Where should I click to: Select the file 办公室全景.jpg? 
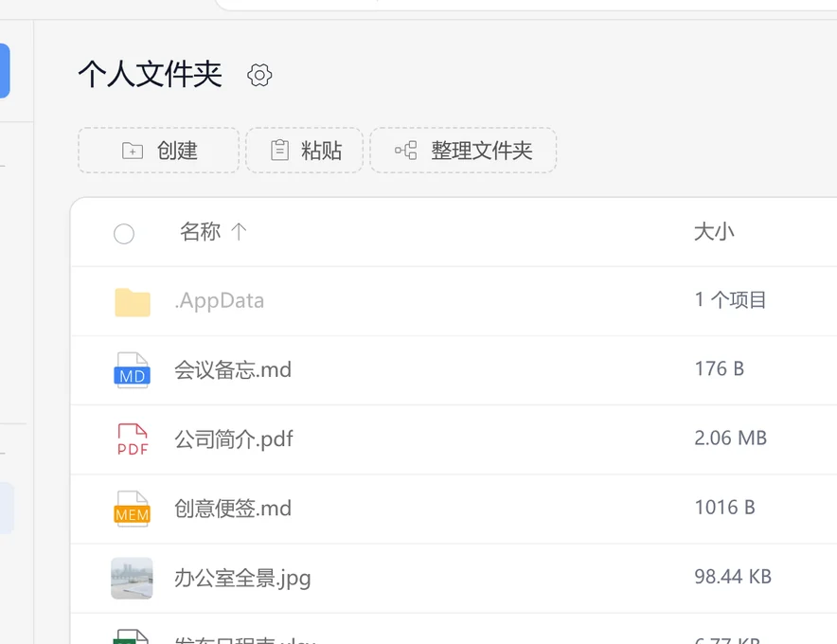[x=242, y=579]
